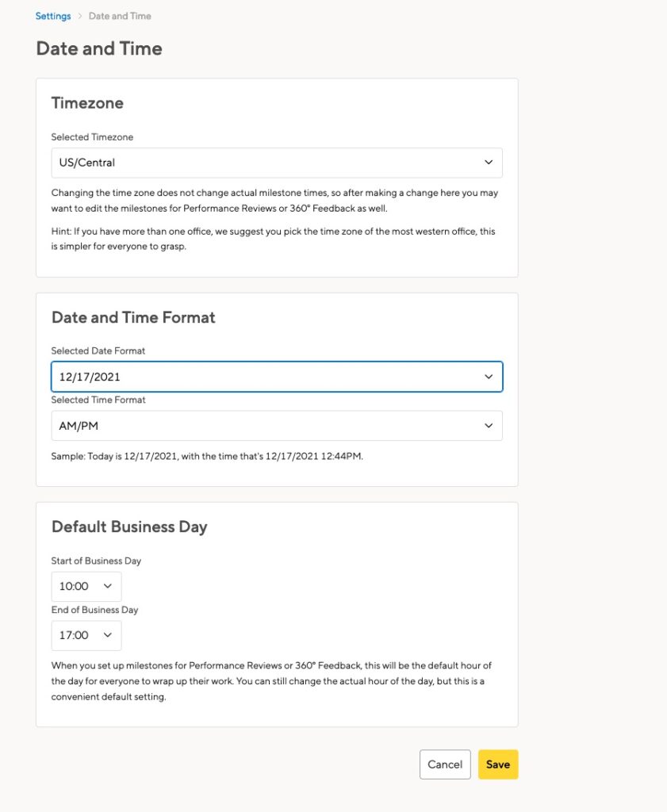Click the Start of Business Day label

[96, 561]
